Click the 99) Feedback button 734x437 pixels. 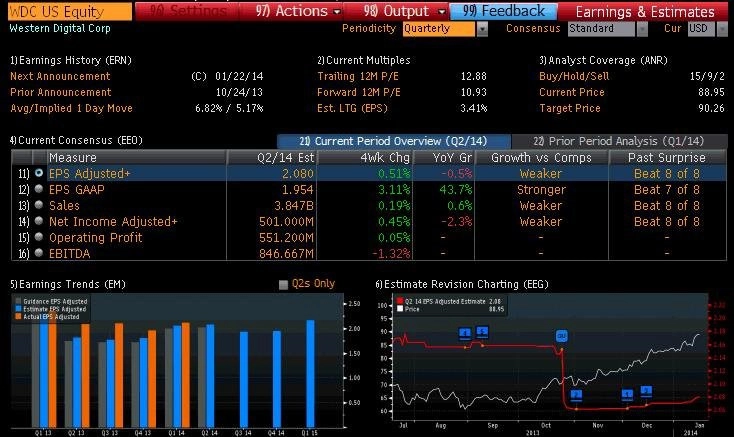click(x=504, y=11)
